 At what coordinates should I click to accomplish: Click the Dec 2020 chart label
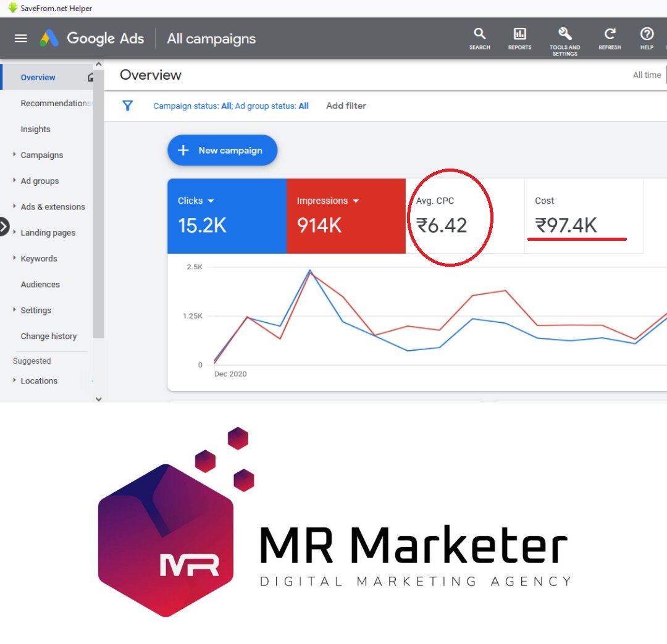point(230,374)
